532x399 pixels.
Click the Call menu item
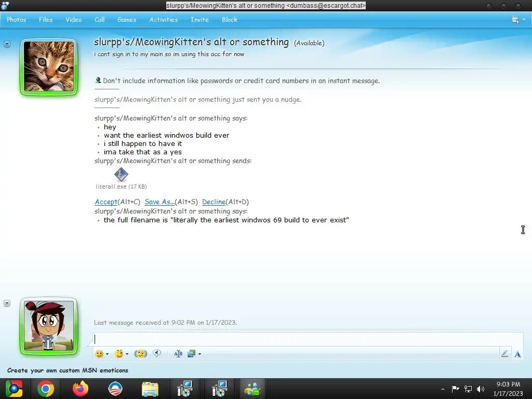pyautogui.click(x=99, y=20)
